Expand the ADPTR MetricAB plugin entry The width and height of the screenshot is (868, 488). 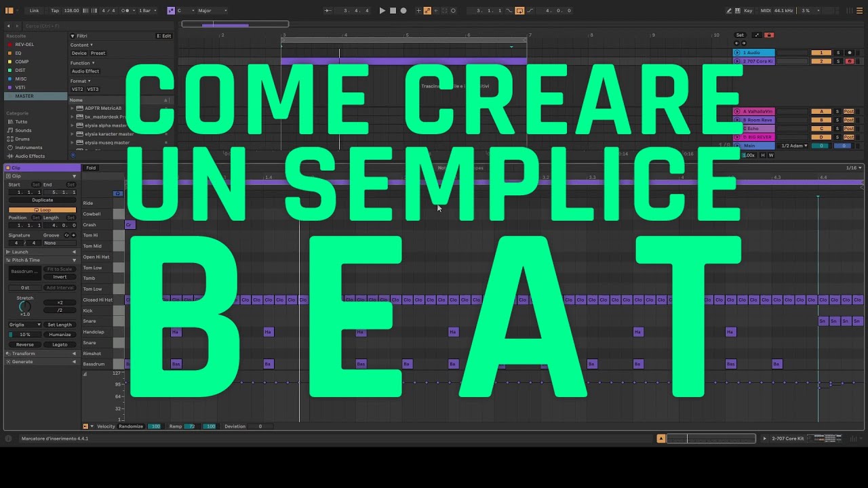pos(73,108)
